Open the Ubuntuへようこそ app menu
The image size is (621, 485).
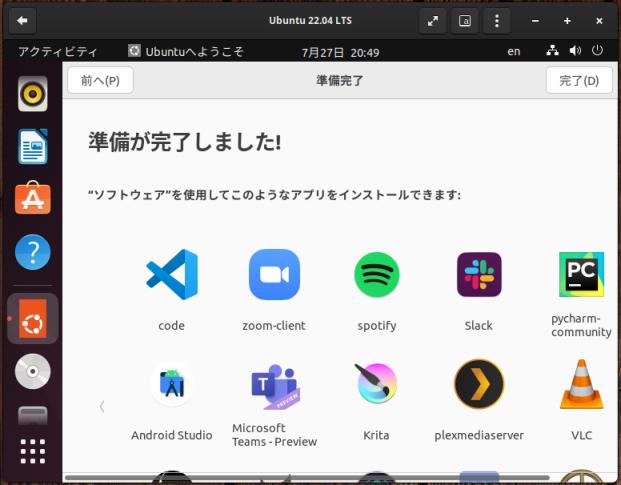tap(186, 51)
